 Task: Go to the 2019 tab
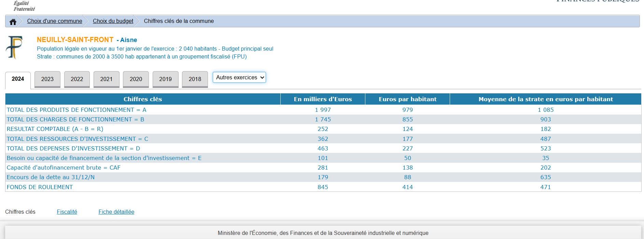[x=165, y=79]
